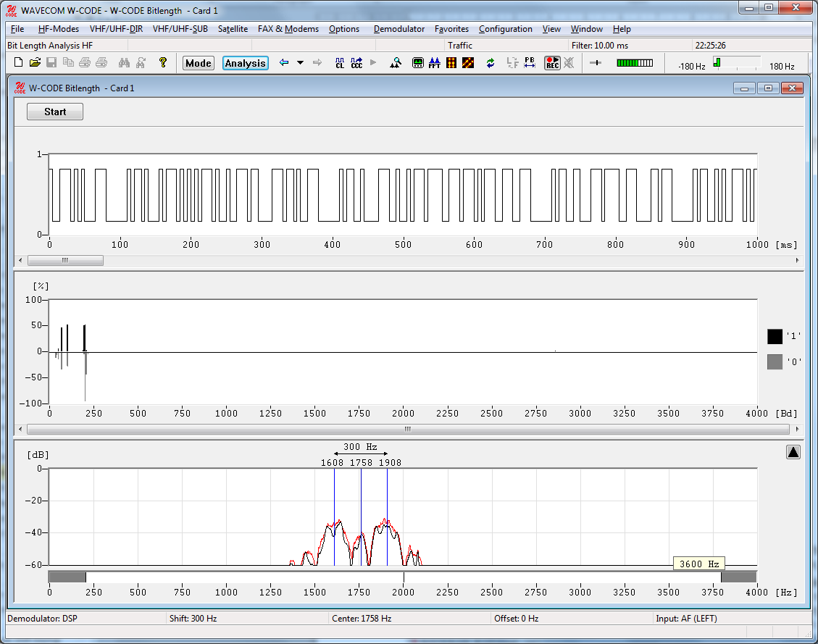Open the Demodulator menu

[x=399, y=29]
